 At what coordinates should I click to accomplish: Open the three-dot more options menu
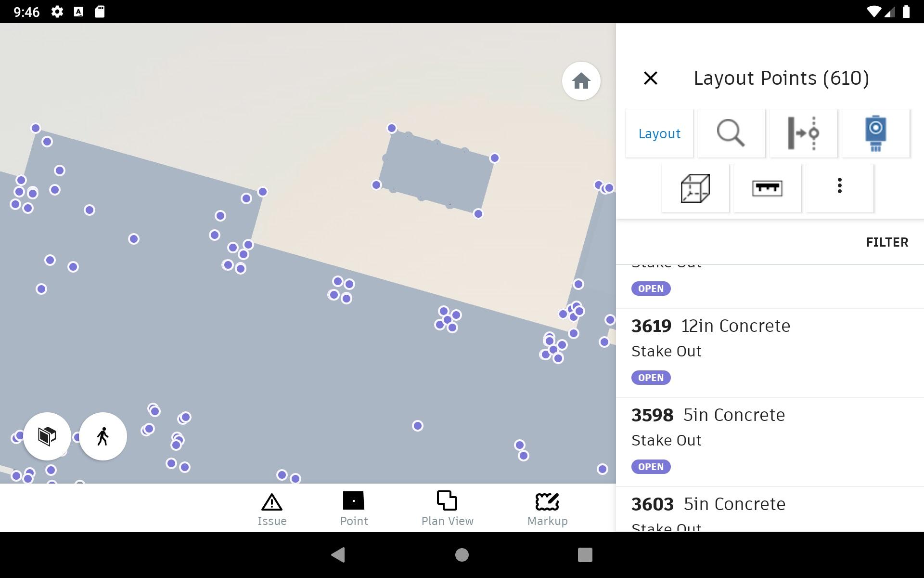click(839, 188)
